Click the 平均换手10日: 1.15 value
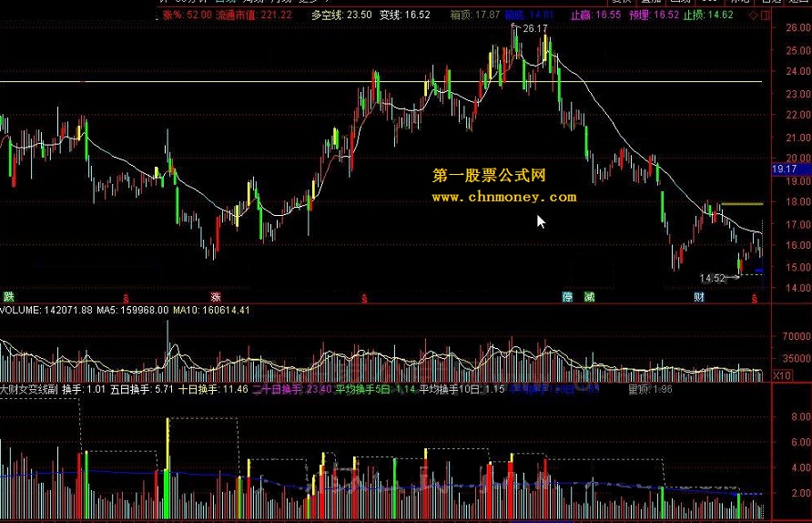 (462, 389)
